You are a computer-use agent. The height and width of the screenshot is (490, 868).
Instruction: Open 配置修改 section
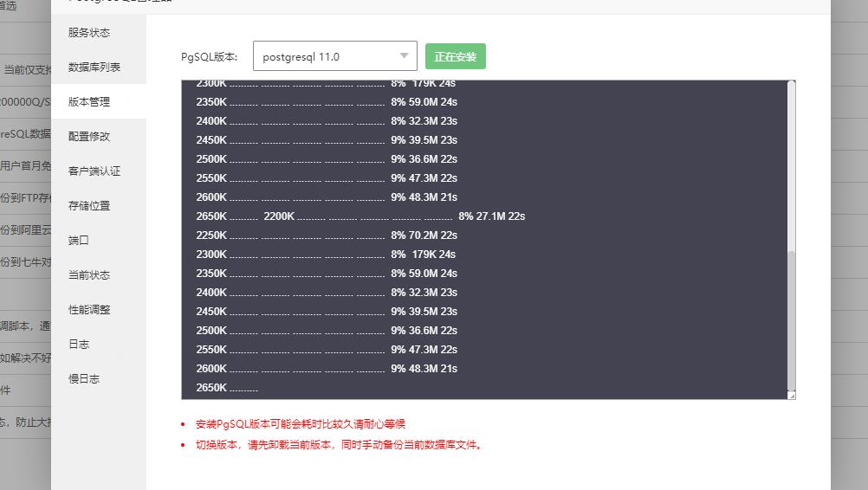tap(89, 136)
